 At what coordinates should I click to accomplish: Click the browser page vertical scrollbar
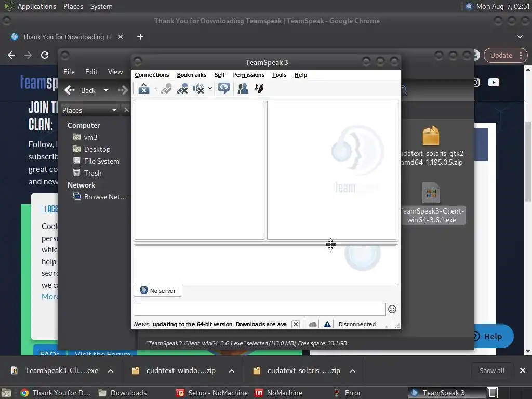pos(528,161)
